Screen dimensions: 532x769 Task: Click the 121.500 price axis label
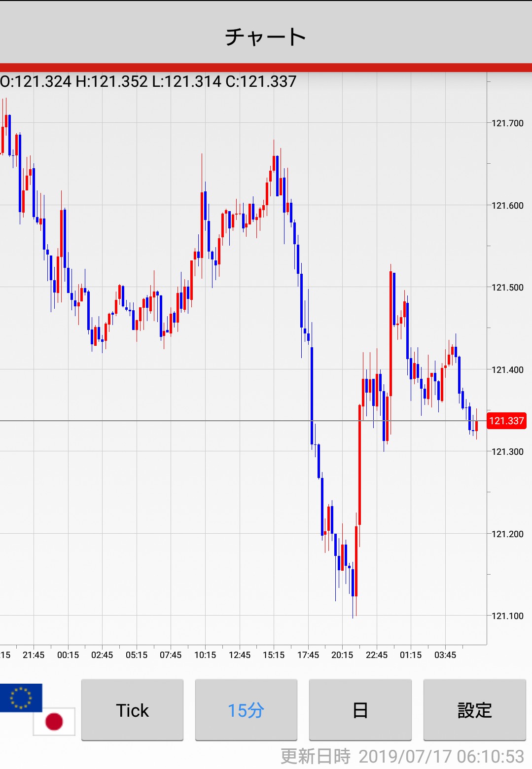(x=507, y=288)
